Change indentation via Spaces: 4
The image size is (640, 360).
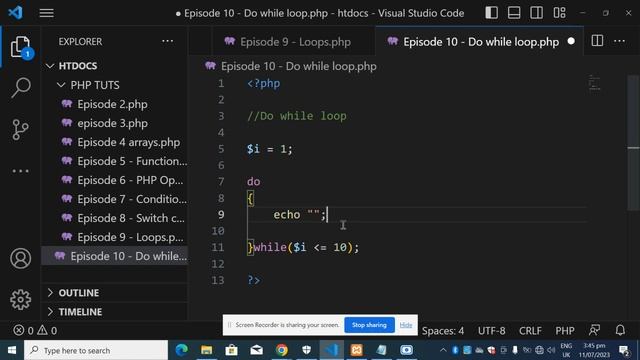pos(443,331)
